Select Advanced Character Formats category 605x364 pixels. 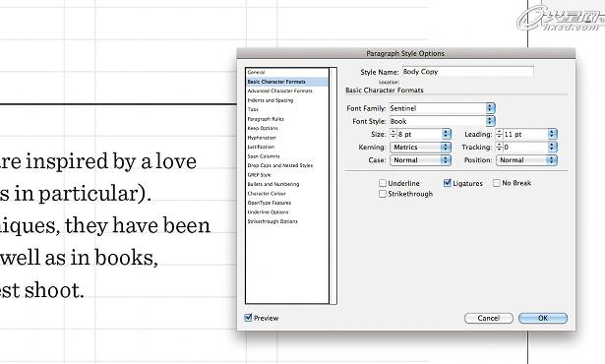pyautogui.click(x=279, y=91)
